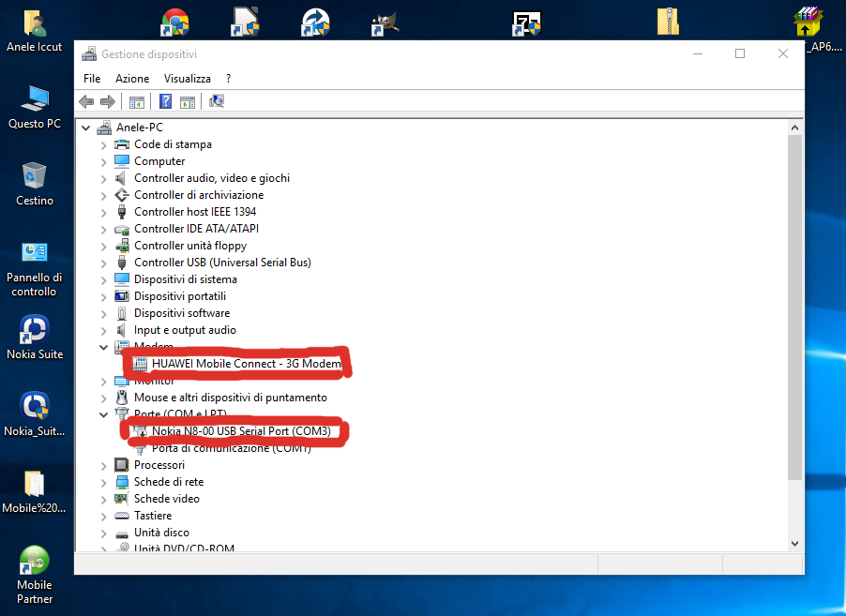Open the Cestino recycle bin icon
This screenshot has width=846, height=616.
click(35, 184)
